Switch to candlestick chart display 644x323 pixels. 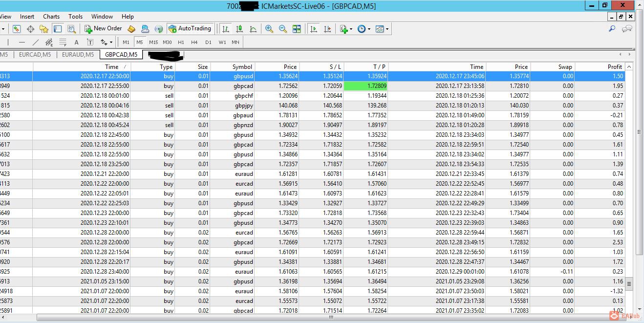pyautogui.click(x=239, y=29)
